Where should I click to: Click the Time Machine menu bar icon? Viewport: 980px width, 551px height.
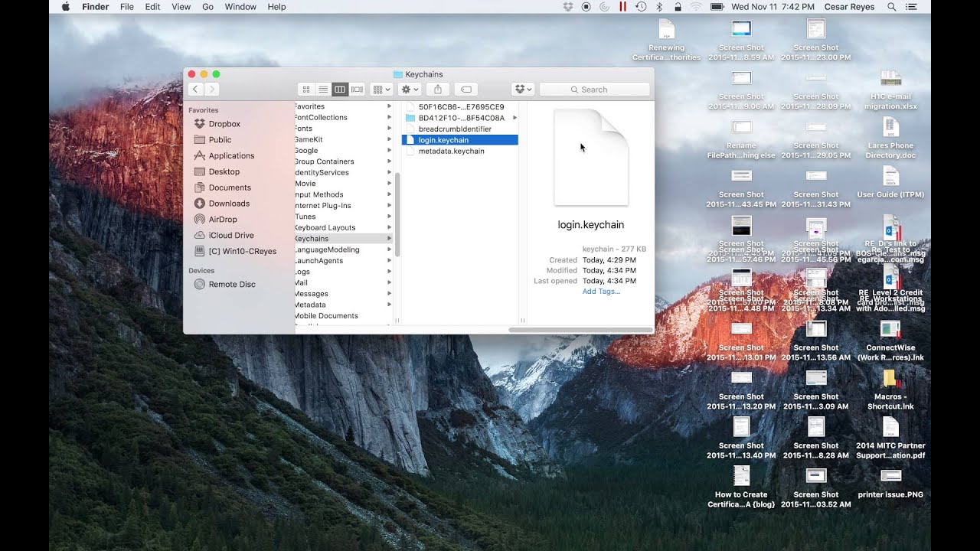pyautogui.click(x=641, y=7)
